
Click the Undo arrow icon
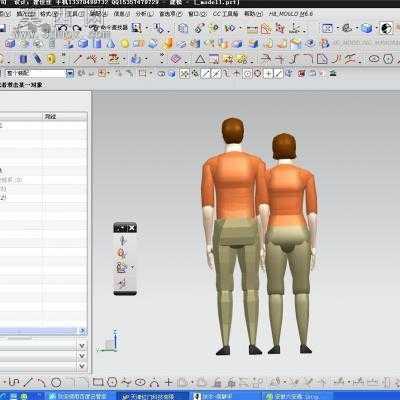(63, 29)
